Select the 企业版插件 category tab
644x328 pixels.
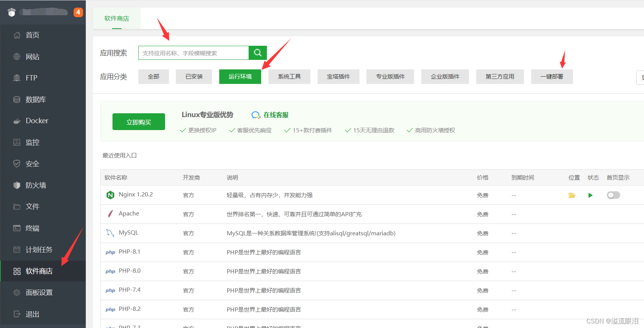tap(445, 77)
